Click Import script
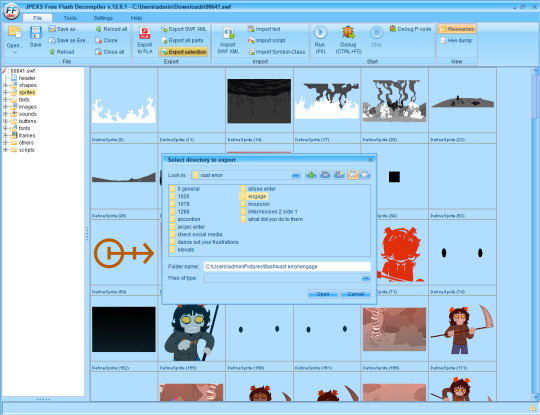Image resolution: width=540 pixels, height=415 pixels. pyautogui.click(x=267, y=40)
